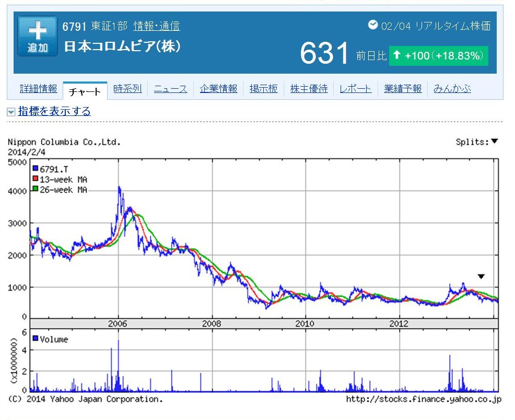Select the チャート tab
Screen dimensions: 515x420
tap(85, 91)
